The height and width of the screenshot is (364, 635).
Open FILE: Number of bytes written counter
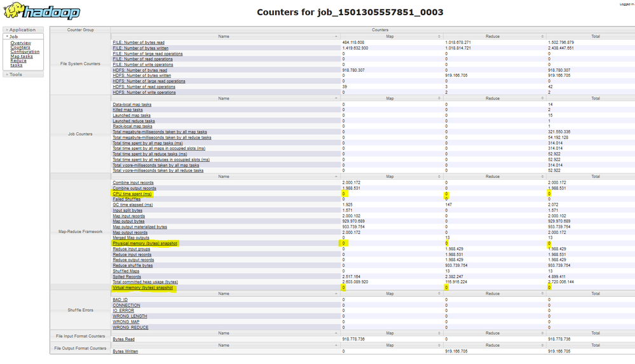coord(140,48)
